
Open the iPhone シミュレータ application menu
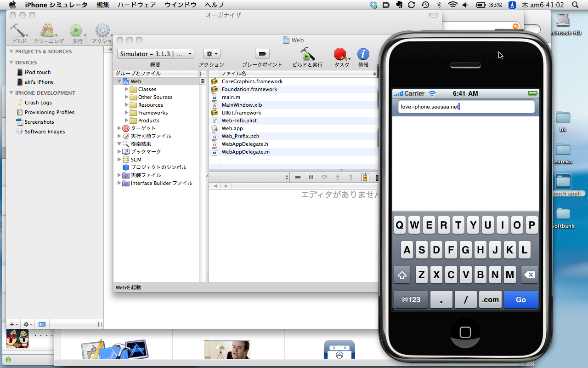click(x=56, y=5)
